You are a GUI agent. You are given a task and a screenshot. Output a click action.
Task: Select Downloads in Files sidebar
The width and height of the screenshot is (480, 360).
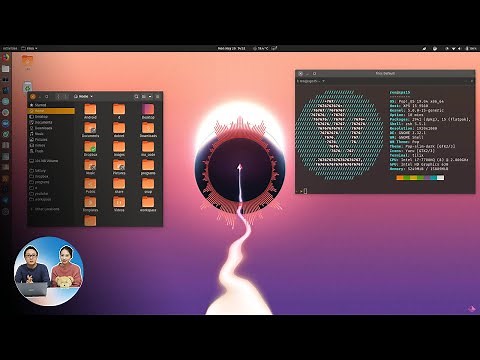(51, 128)
